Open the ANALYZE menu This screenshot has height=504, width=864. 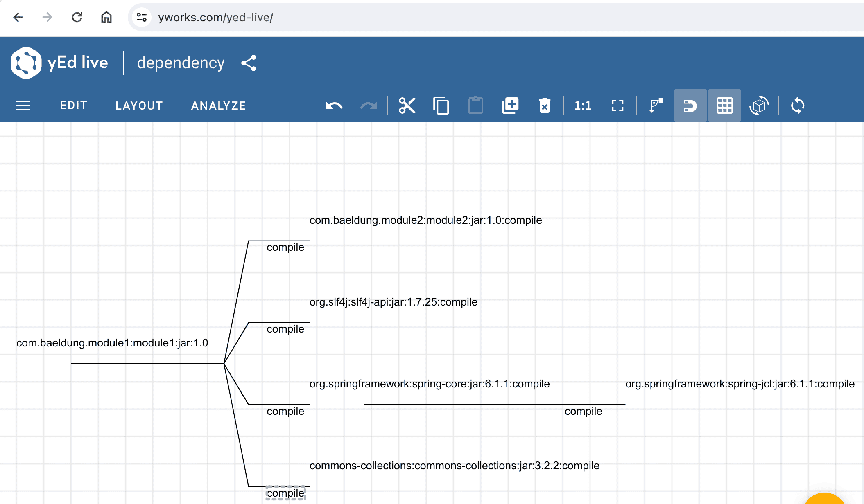(x=219, y=106)
